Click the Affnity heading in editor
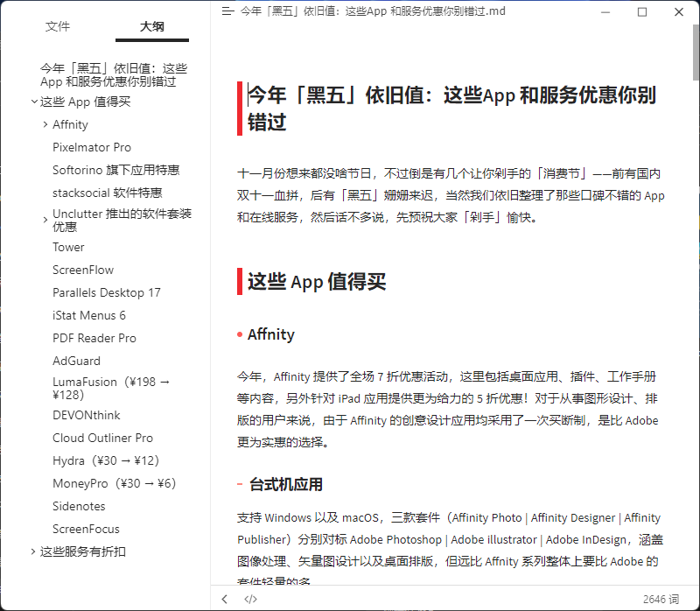 [x=271, y=334]
